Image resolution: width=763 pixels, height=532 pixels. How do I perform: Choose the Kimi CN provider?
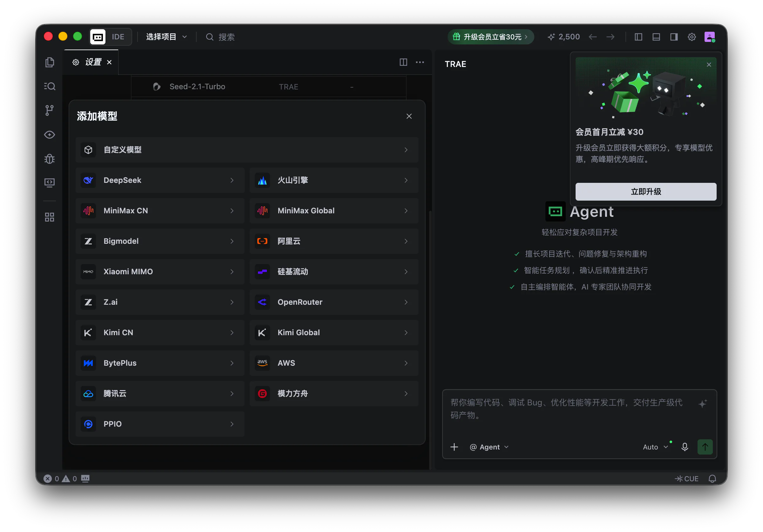coord(160,332)
